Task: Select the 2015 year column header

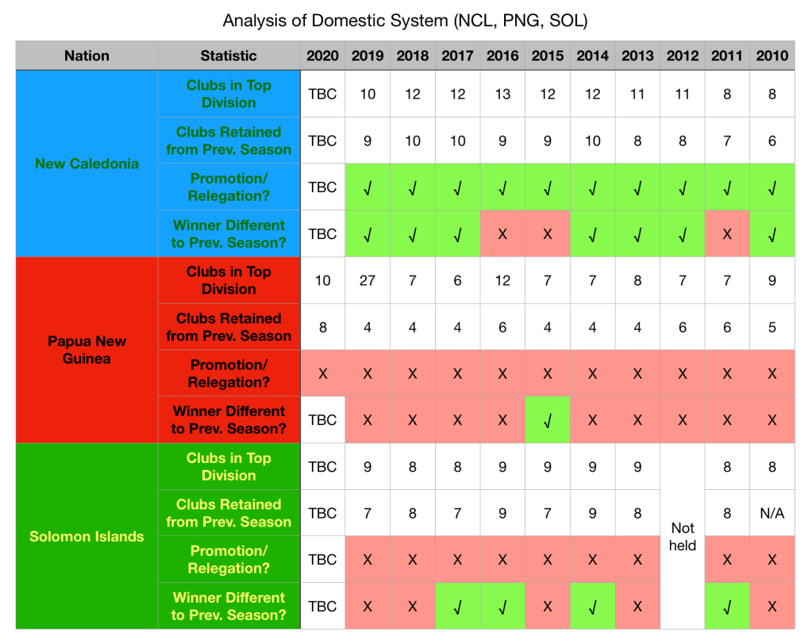Action: (547, 56)
